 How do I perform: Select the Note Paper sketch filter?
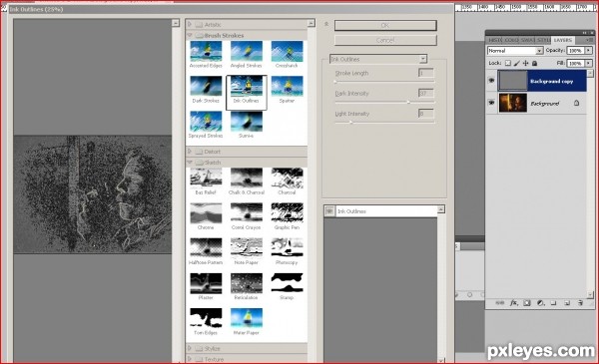247,248
